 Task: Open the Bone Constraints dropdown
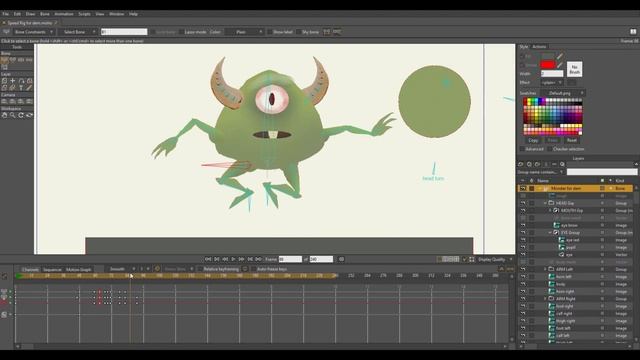(x=33, y=32)
